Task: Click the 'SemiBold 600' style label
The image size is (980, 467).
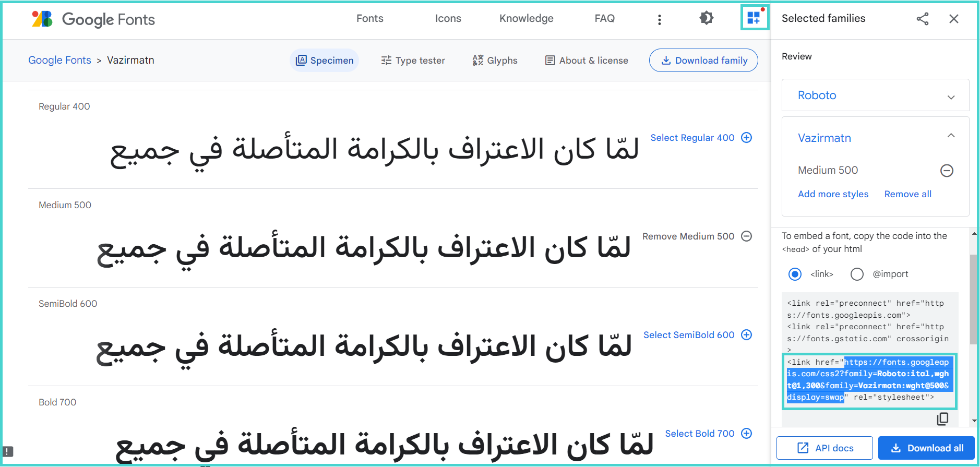Action: click(68, 304)
